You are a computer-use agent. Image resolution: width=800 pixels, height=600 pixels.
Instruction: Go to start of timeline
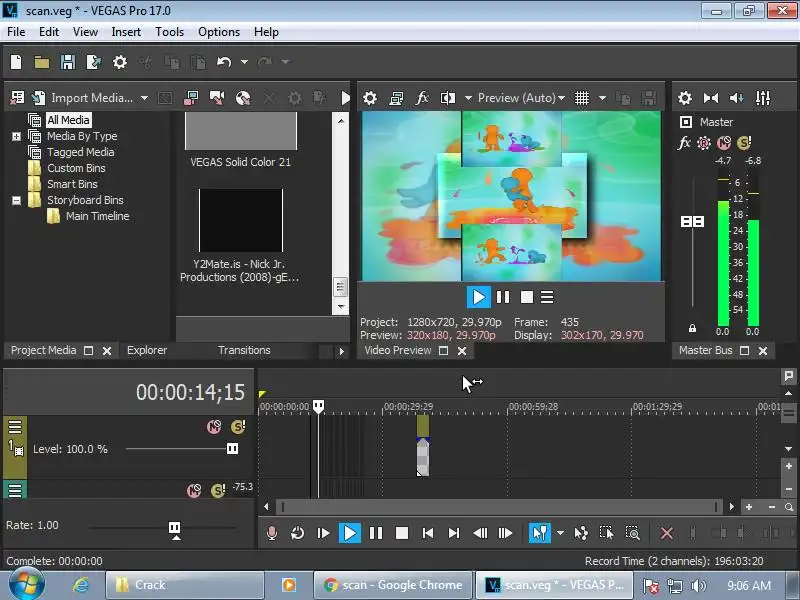tap(428, 534)
